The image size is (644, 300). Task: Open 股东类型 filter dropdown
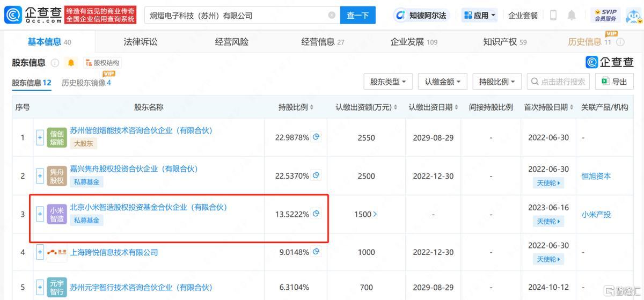point(388,82)
